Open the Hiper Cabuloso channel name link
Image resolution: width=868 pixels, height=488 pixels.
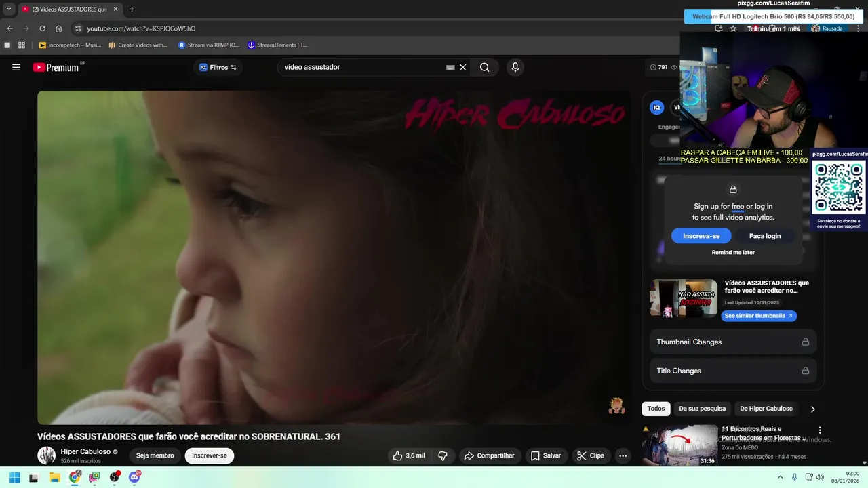[x=85, y=451]
